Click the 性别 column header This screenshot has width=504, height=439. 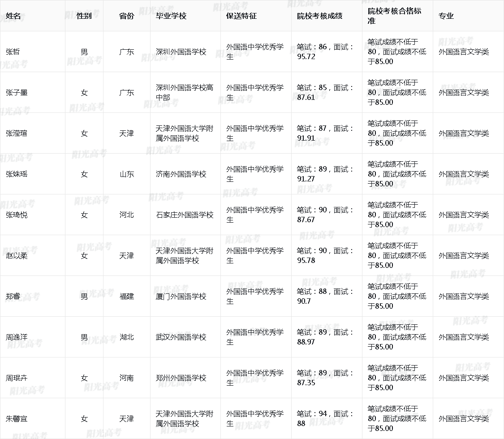click(84, 16)
